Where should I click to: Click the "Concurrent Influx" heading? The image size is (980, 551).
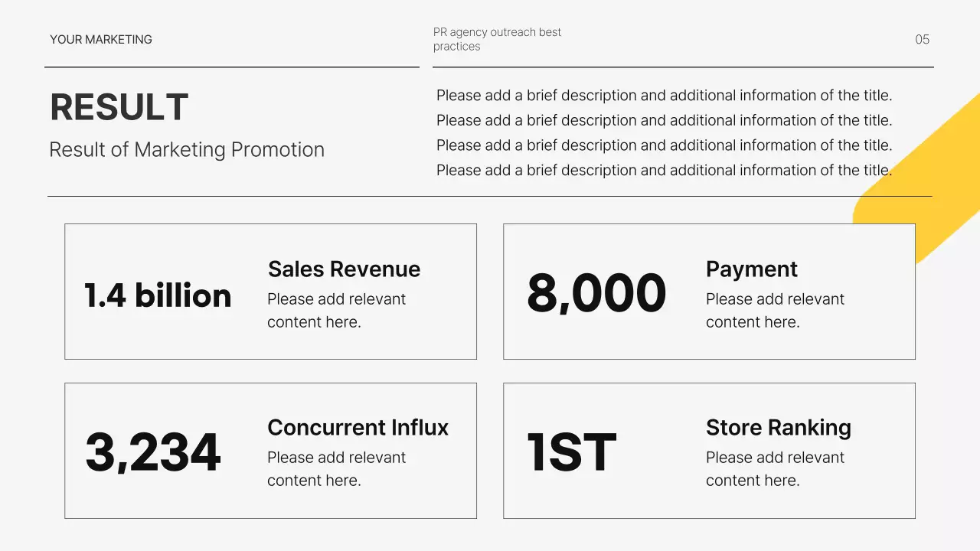click(358, 427)
